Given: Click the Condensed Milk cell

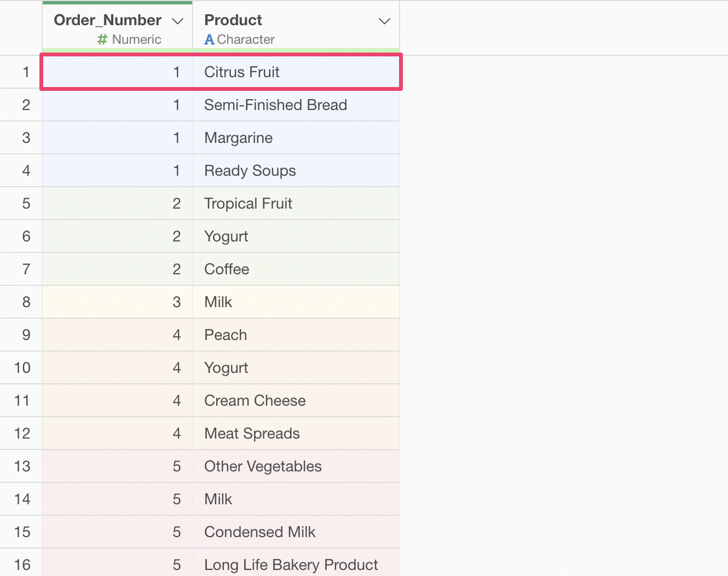Looking at the screenshot, I should point(259,532).
